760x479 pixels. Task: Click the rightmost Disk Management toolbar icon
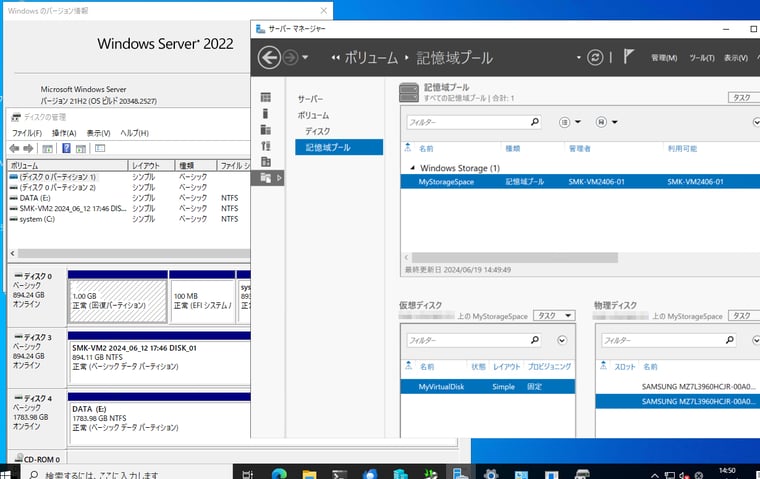click(x=100, y=148)
